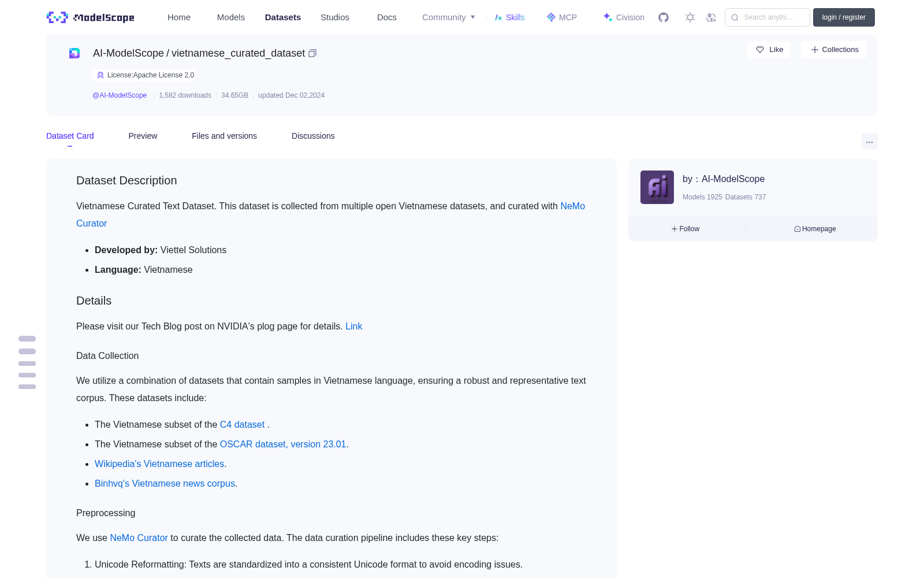
Task: Open OSCAR dataset, version 23.01 link
Action: click(283, 444)
